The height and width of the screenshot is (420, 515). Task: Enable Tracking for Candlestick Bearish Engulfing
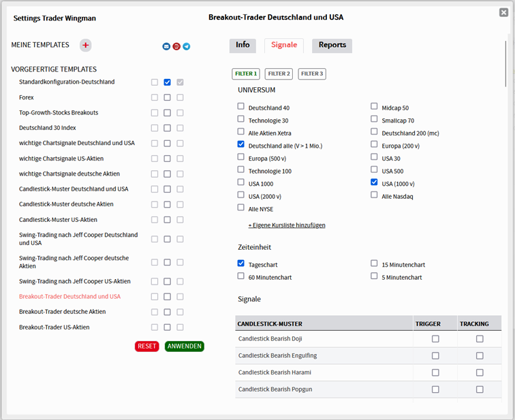[x=480, y=356]
